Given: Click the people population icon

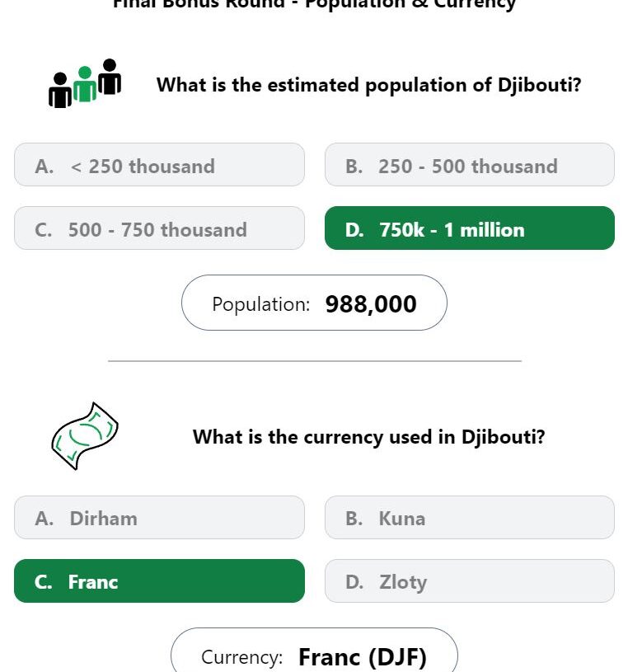Looking at the screenshot, I should click(x=85, y=83).
